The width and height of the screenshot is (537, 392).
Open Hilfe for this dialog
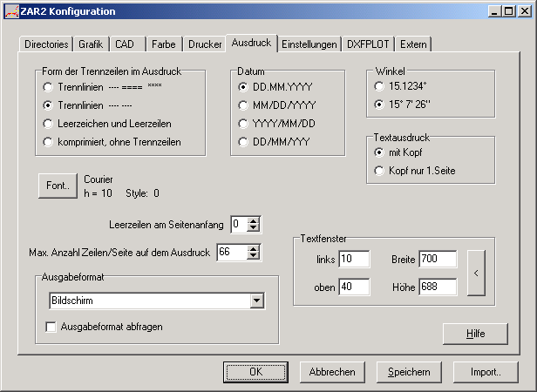(474, 334)
